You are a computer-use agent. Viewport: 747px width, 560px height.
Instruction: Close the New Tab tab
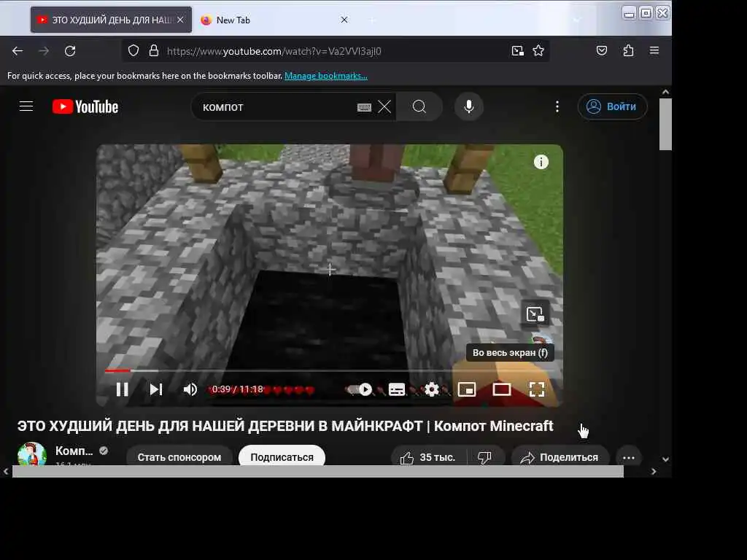(x=344, y=20)
